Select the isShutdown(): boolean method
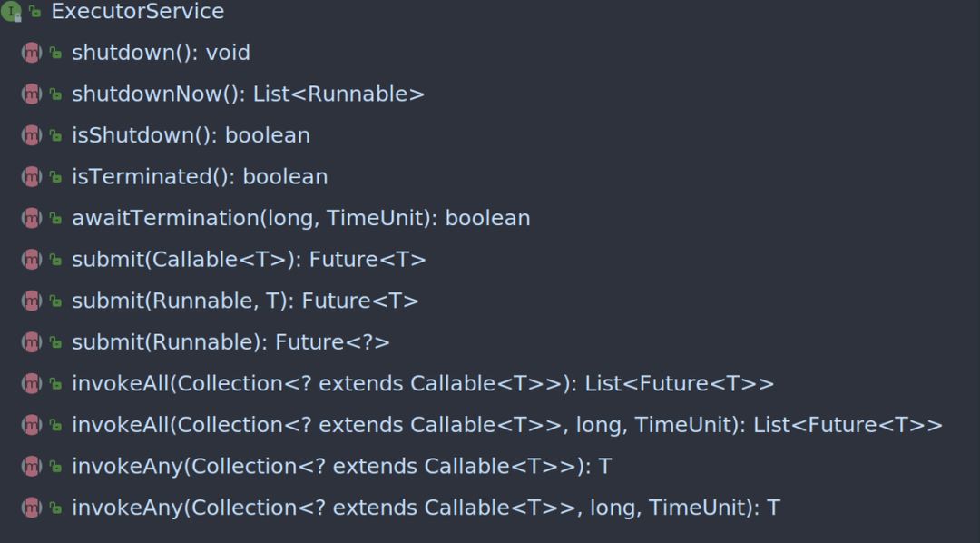Viewport: 980px width, 543px height. (x=191, y=135)
